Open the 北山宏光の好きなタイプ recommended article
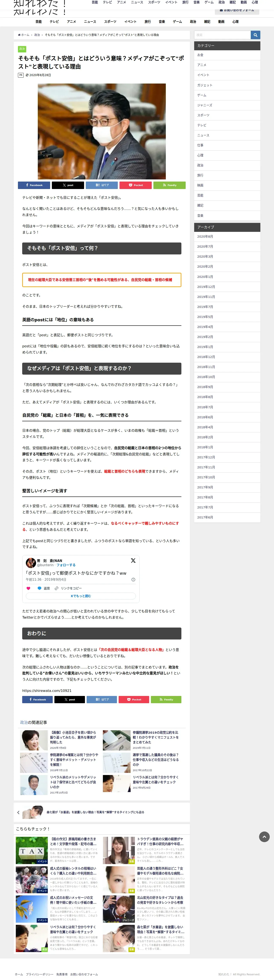 pyautogui.click(x=144, y=909)
